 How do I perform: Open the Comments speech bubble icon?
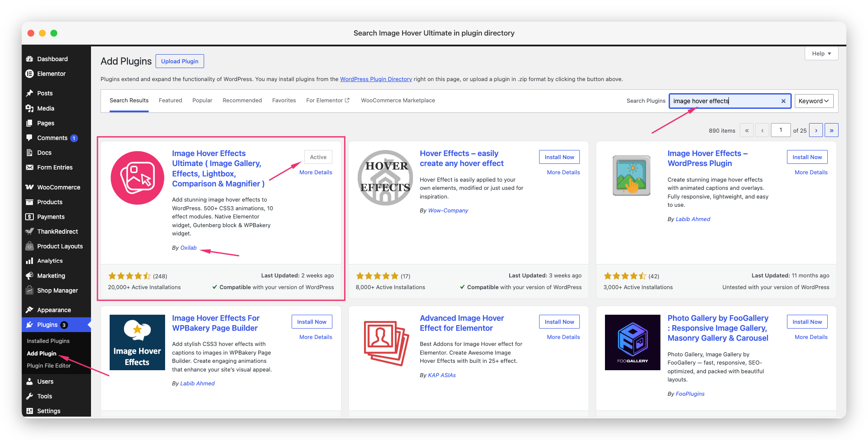tap(29, 138)
